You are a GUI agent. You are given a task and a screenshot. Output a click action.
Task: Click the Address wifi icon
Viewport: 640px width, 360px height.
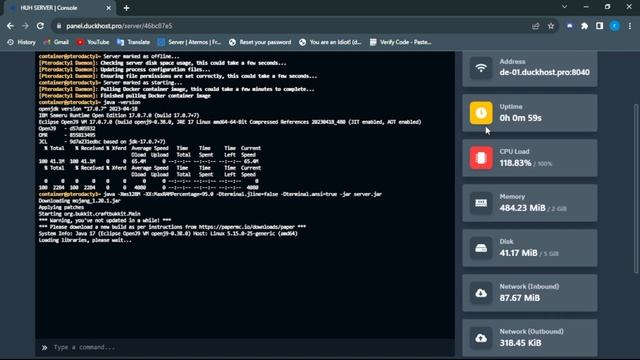tap(481, 68)
